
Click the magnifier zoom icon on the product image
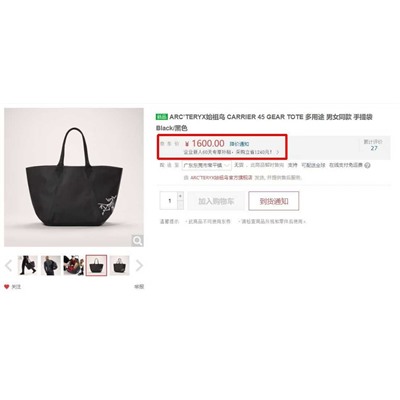click(137, 240)
